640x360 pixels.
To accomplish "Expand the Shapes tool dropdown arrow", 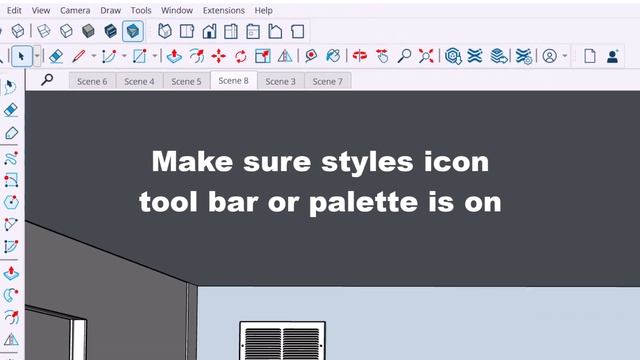I will [155, 56].
